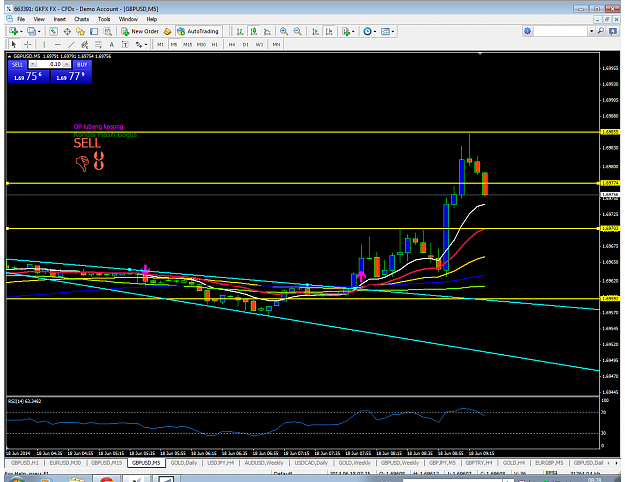Draw a horizontal line
625x482 pixels.
click(58, 44)
